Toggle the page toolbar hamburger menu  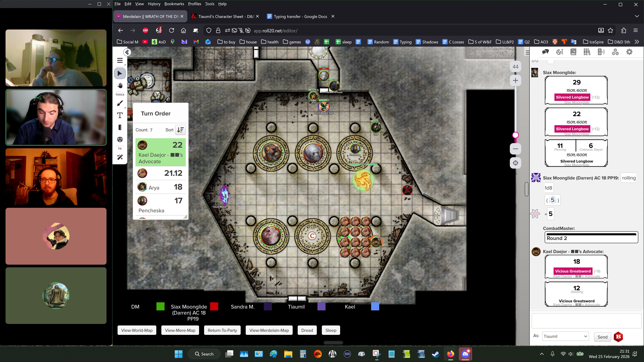click(x=120, y=61)
